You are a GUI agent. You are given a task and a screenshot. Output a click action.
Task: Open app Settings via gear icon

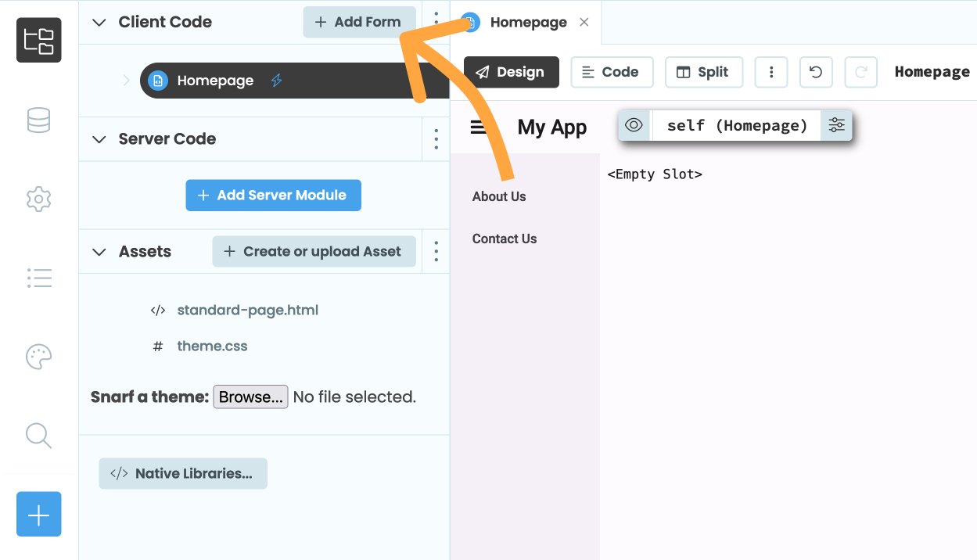point(38,199)
